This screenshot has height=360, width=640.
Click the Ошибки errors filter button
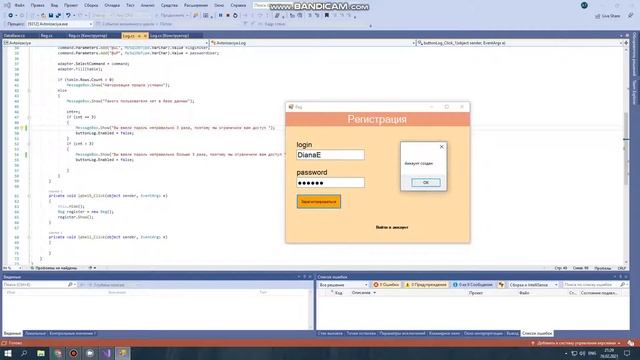coord(386,284)
